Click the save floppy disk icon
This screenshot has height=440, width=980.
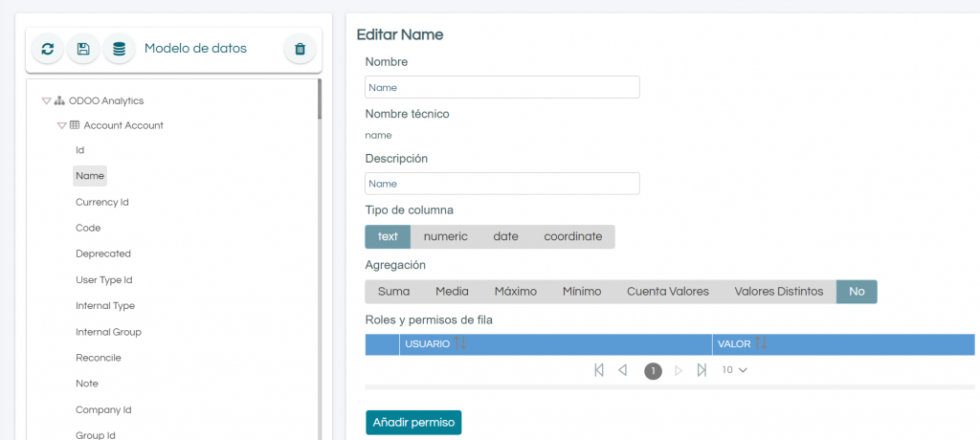point(83,49)
